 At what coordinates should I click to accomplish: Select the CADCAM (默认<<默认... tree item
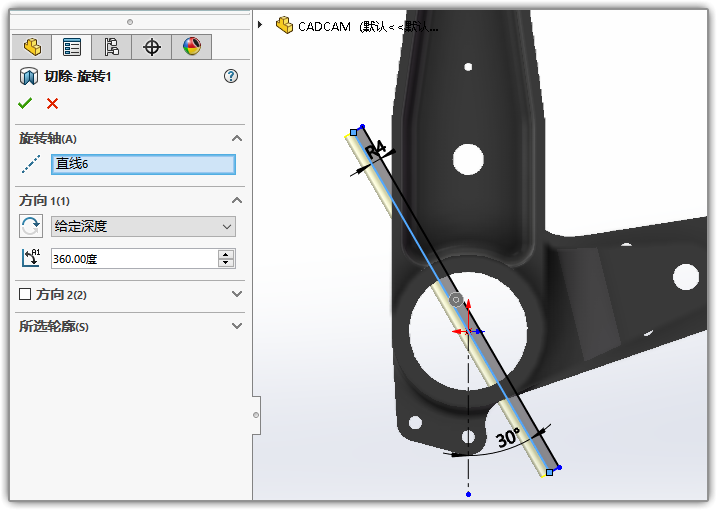pyautogui.click(x=368, y=27)
